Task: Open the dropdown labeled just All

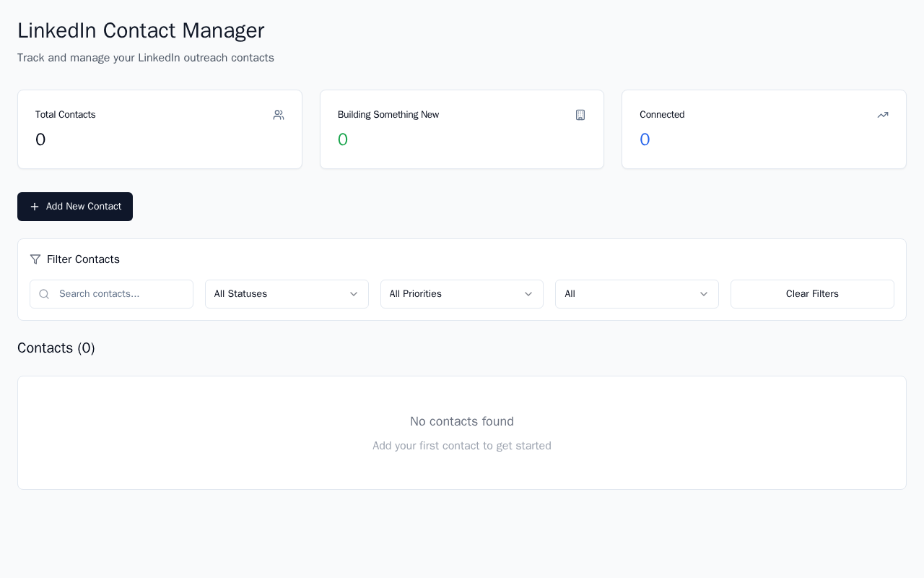Action: click(637, 294)
